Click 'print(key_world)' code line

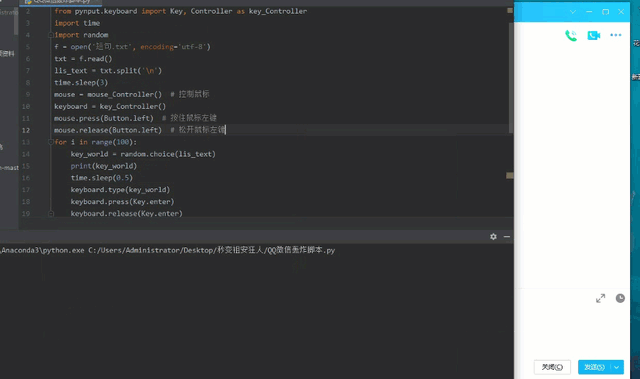[x=104, y=166]
